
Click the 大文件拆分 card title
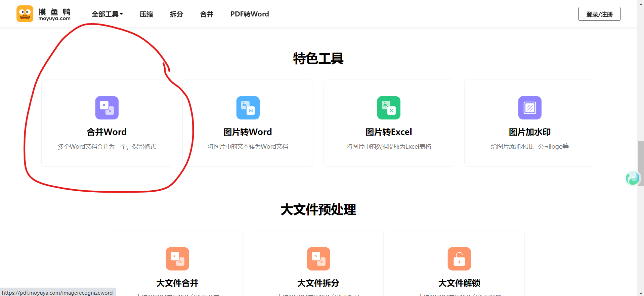318,283
